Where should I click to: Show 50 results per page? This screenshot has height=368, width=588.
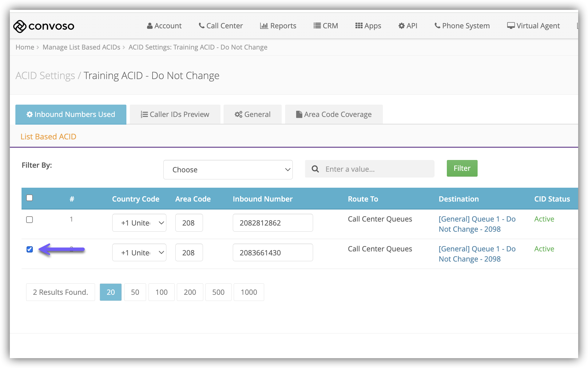[135, 292]
